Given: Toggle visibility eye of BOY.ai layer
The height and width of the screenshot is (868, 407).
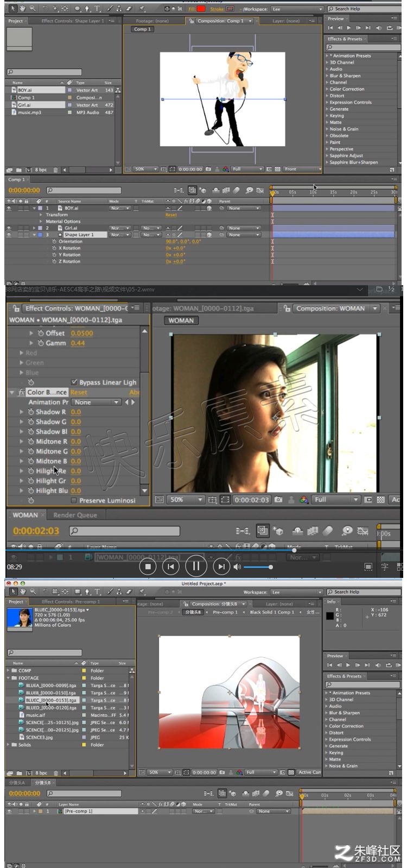Looking at the screenshot, I should pyautogui.click(x=9, y=208).
